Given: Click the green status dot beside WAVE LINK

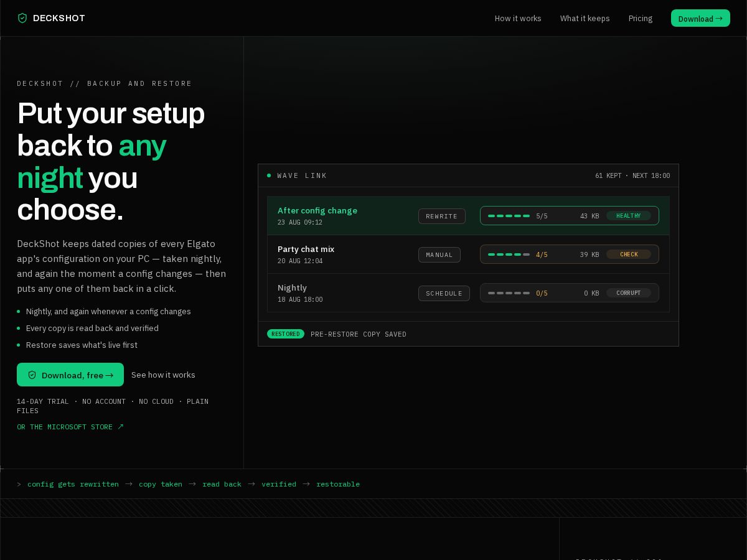Looking at the screenshot, I should [269, 175].
